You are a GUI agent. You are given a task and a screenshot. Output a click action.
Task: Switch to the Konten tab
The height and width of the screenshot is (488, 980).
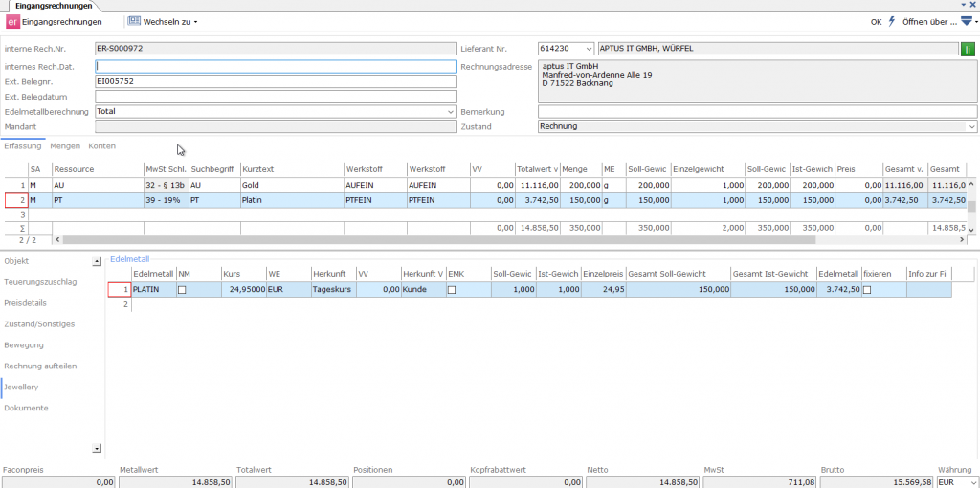(101, 146)
